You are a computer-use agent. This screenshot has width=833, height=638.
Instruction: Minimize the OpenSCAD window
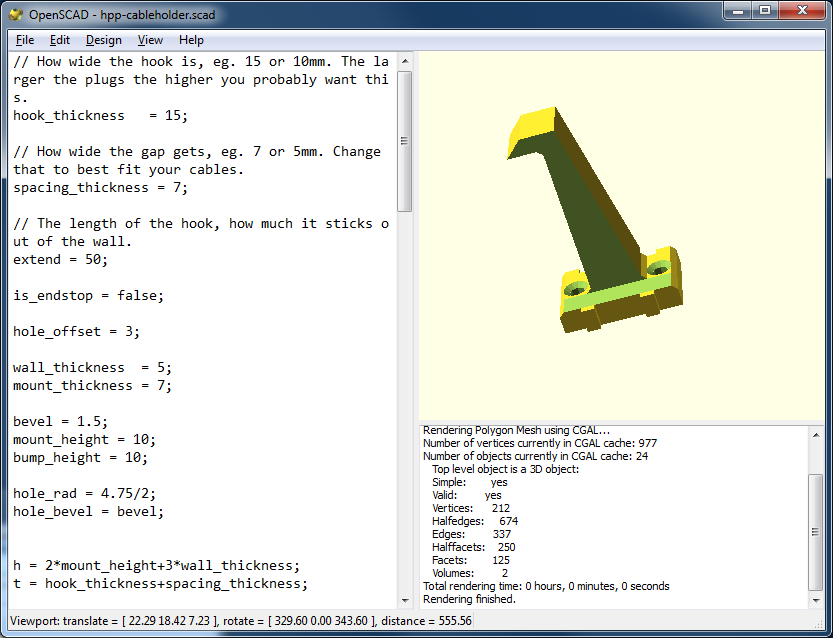tap(737, 11)
